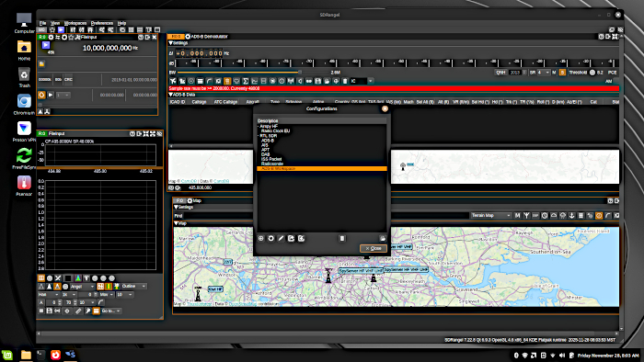The width and height of the screenshot is (644, 362).
Task: Select the ICAO ID column header
Action: point(178,102)
